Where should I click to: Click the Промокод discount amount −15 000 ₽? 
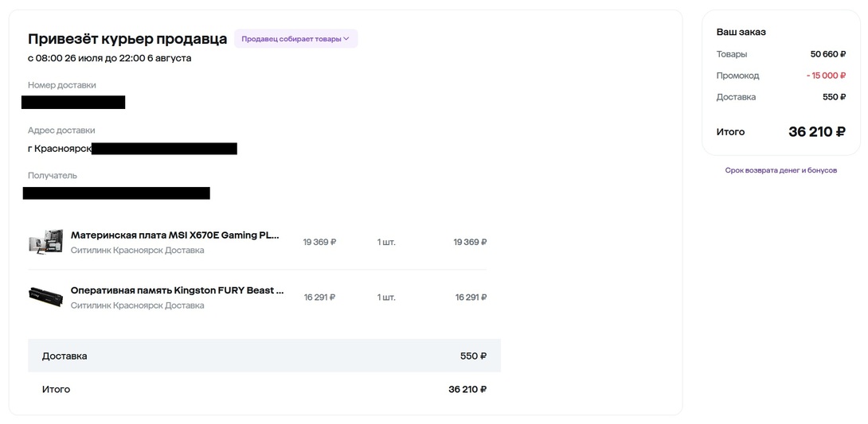pos(825,76)
